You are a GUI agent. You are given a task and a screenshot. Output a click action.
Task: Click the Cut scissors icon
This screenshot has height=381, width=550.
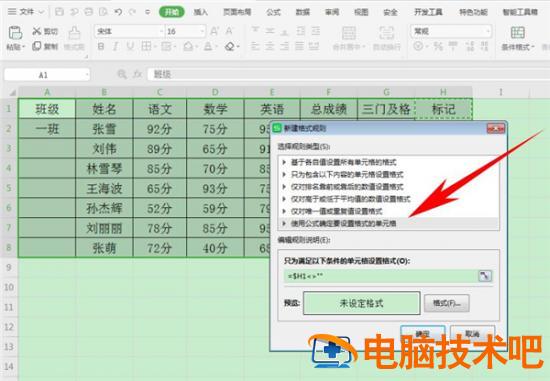36,31
